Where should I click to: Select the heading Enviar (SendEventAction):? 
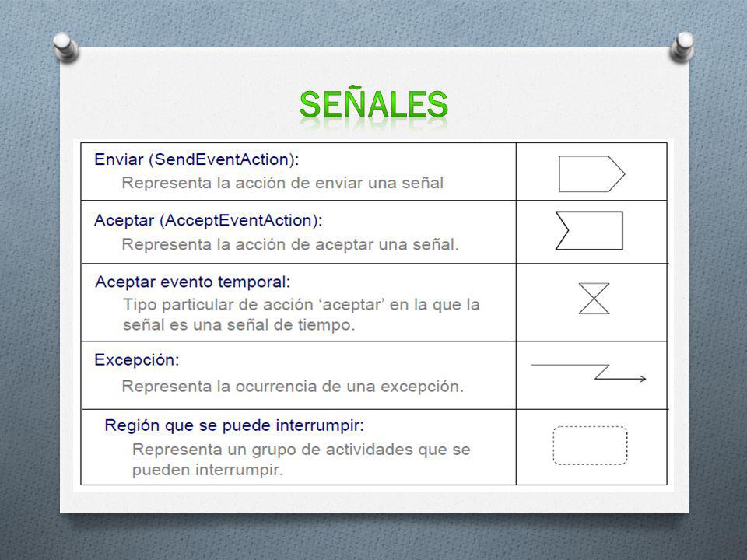tap(197, 159)
